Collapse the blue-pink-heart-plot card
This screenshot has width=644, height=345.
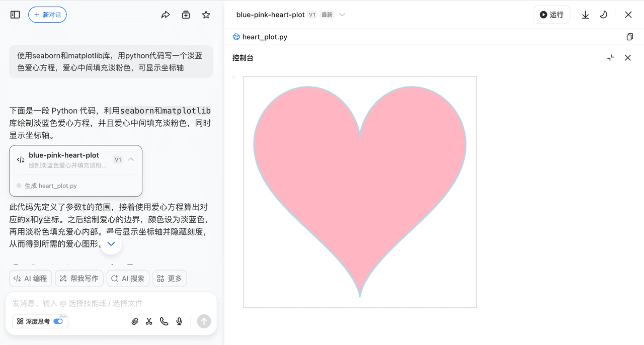pyautogui.click(x=131, y=159)
